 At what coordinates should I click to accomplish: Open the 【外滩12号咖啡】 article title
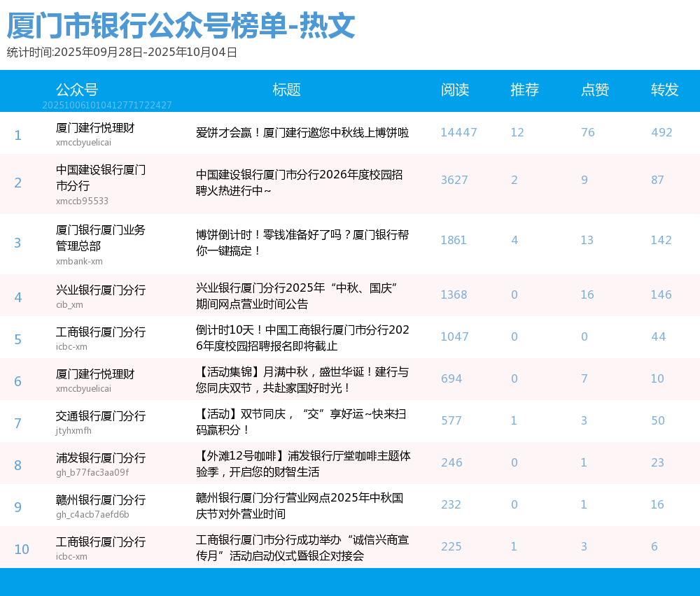(303, 463)
